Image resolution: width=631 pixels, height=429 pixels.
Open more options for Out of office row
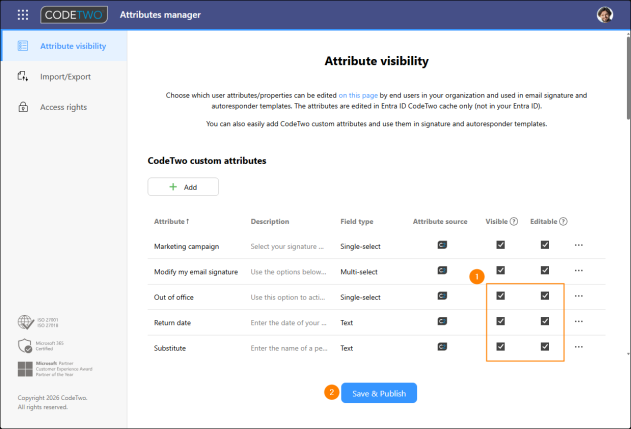point(579,296)
